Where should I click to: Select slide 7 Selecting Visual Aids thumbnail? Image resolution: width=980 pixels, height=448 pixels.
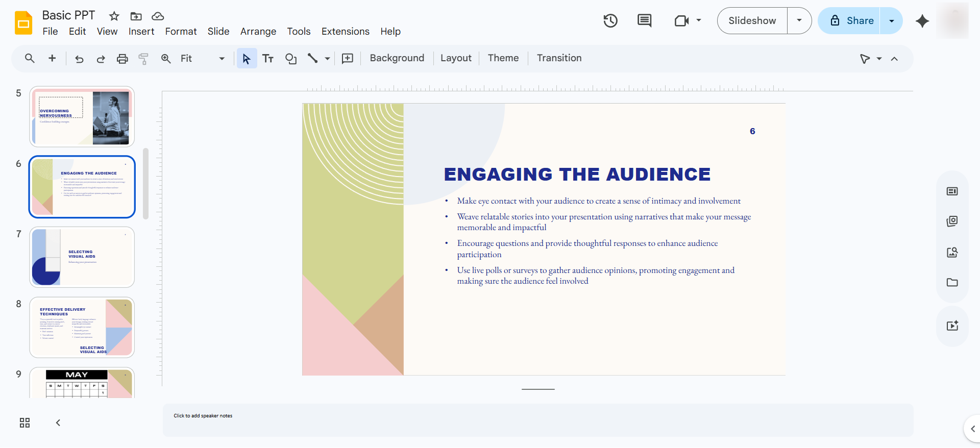pos(82,257)
